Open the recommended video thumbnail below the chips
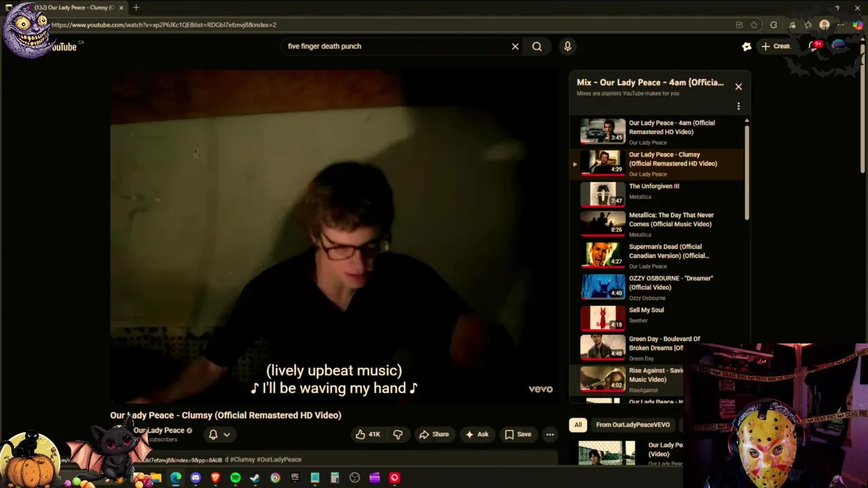 (607, 453)
